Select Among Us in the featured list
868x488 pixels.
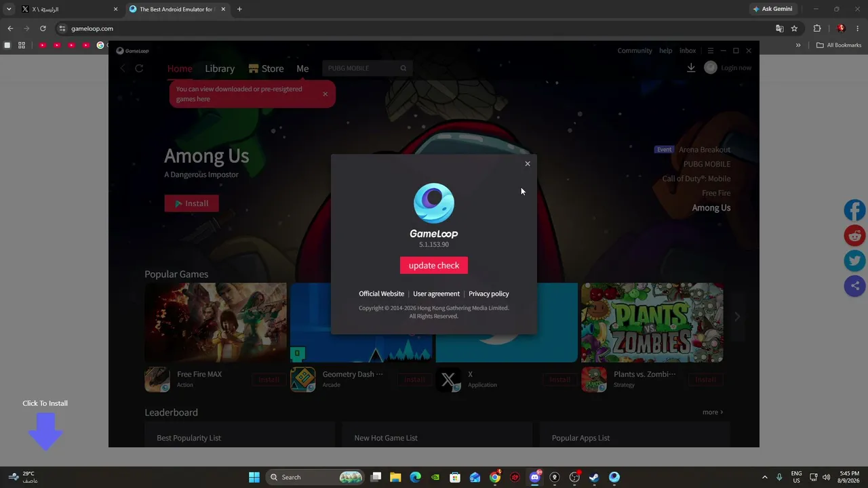[x=711, y=208]
